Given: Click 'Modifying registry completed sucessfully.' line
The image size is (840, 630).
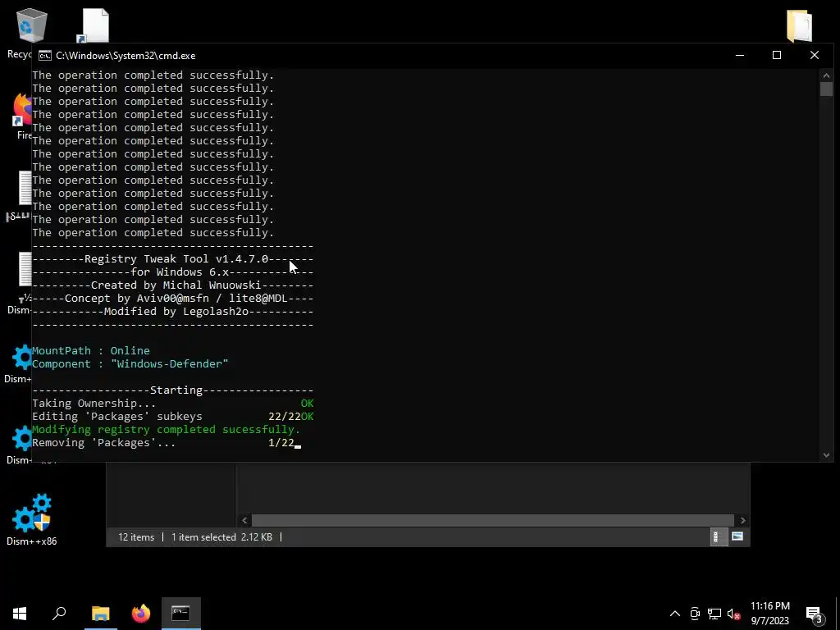Looking at the screenshot, I should 166,429.
